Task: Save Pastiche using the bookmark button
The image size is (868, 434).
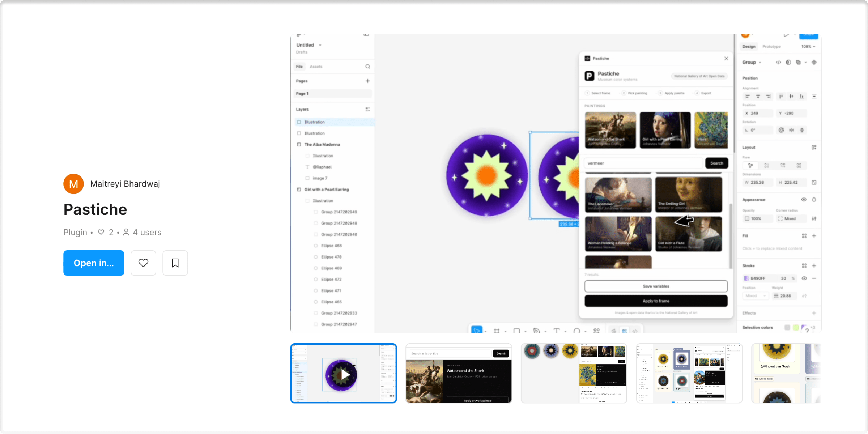Action: click(175, 263)
